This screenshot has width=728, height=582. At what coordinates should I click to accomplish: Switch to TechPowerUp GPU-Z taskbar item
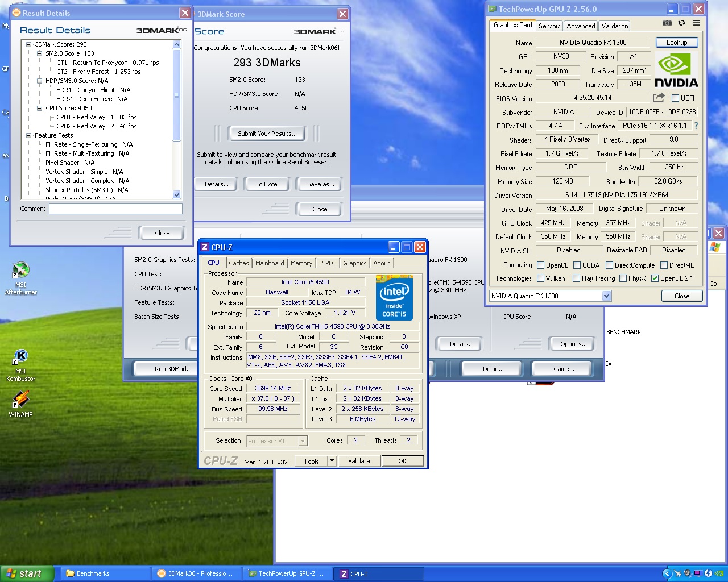tap(288, 573)
